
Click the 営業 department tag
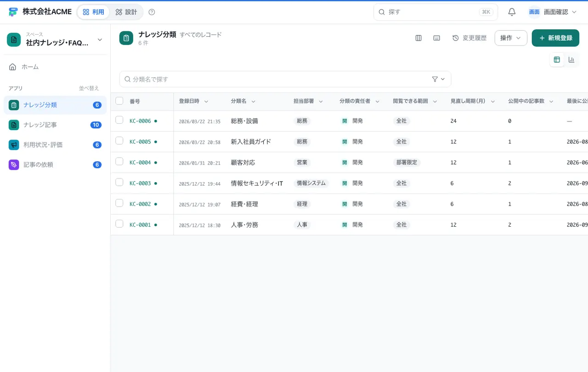tap(302, 162)
